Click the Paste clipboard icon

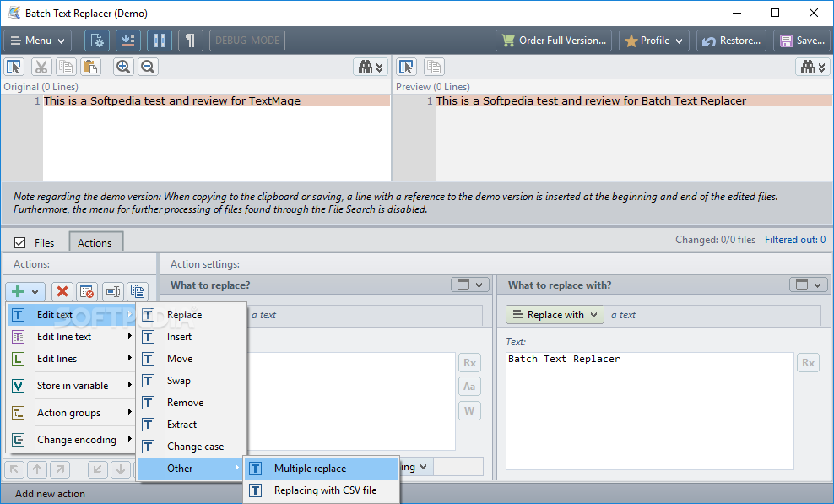pos(90,67)
